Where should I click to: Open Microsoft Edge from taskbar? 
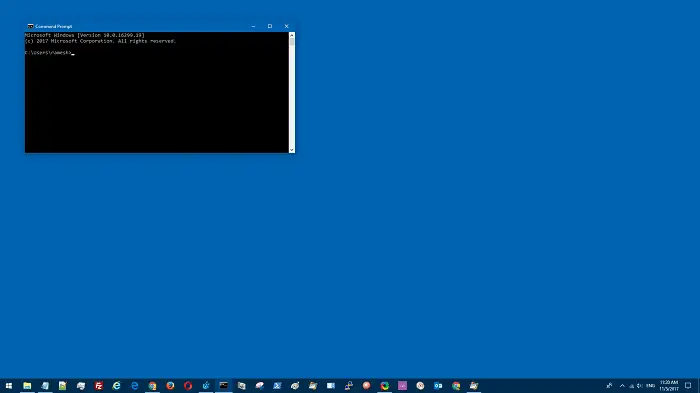pos(134,385)
